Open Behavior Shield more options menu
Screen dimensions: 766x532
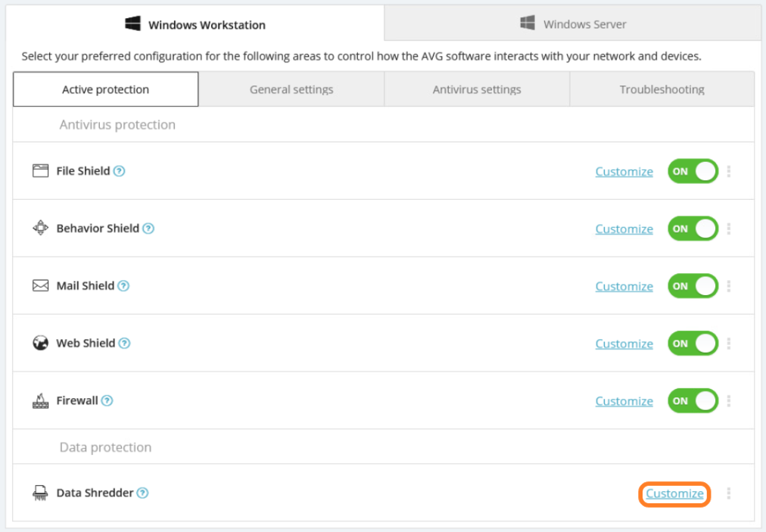coord(729,229)
